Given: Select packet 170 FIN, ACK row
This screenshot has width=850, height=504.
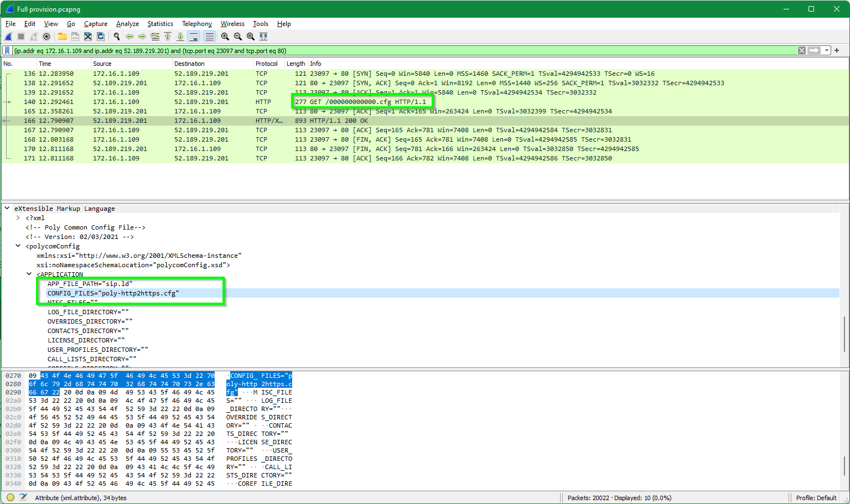Looking at the screenshot, I should click(425, 149).
